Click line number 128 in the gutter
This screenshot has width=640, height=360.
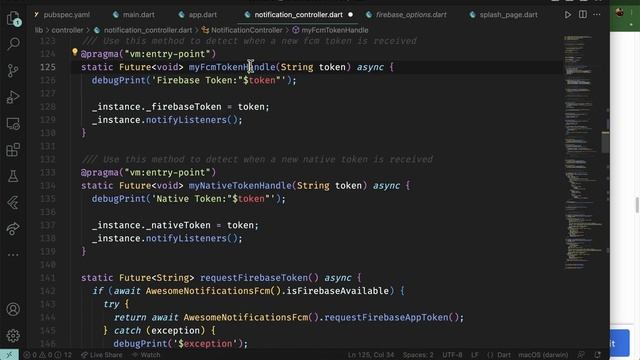pos(48,107)
